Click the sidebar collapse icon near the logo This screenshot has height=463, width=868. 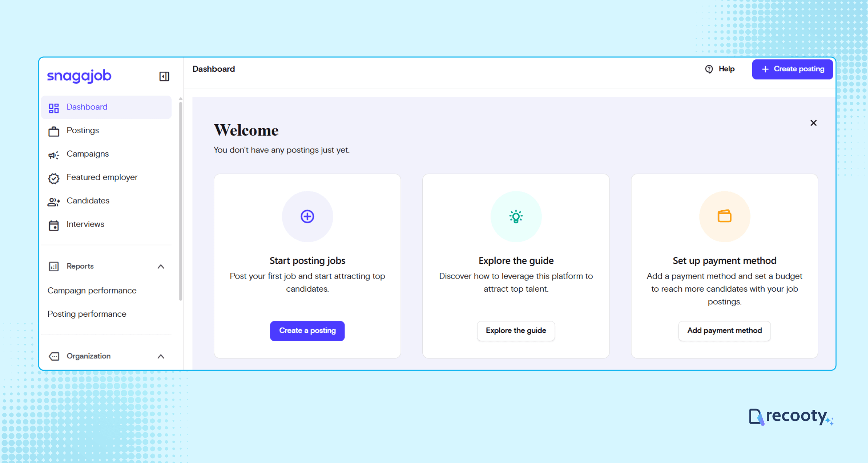point(164,76)
